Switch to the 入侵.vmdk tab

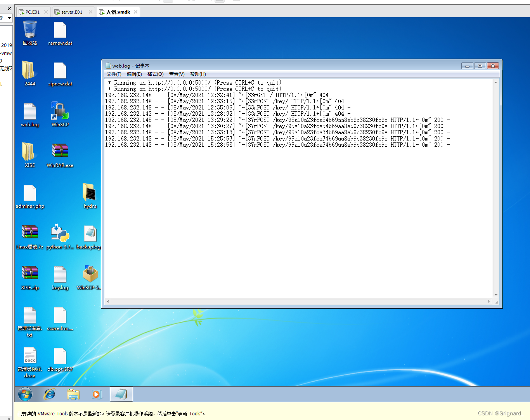[118, 12]
